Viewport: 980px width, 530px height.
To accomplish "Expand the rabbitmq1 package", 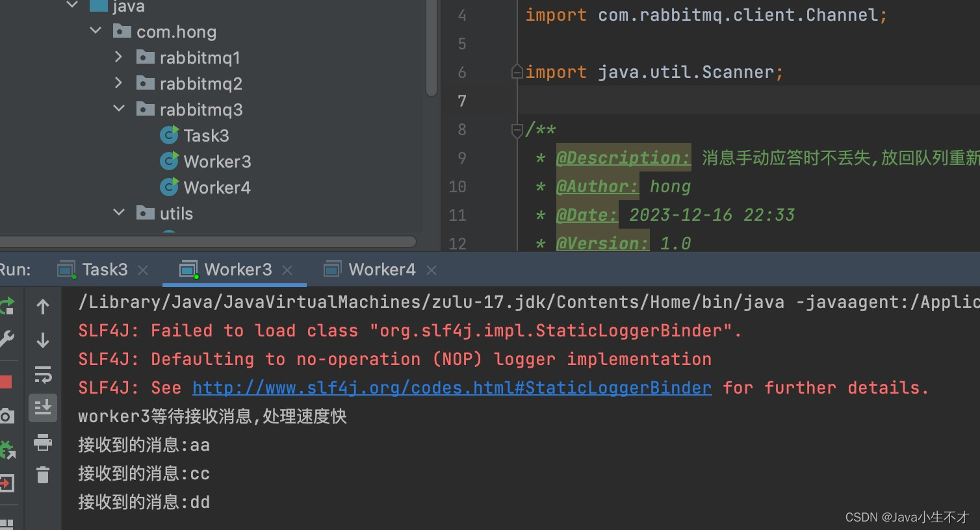I will point(118,57).
